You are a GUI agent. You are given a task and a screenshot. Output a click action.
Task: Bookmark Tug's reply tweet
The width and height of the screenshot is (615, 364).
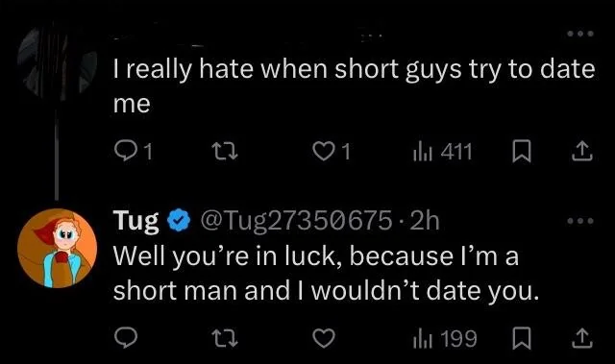(522, 338)
